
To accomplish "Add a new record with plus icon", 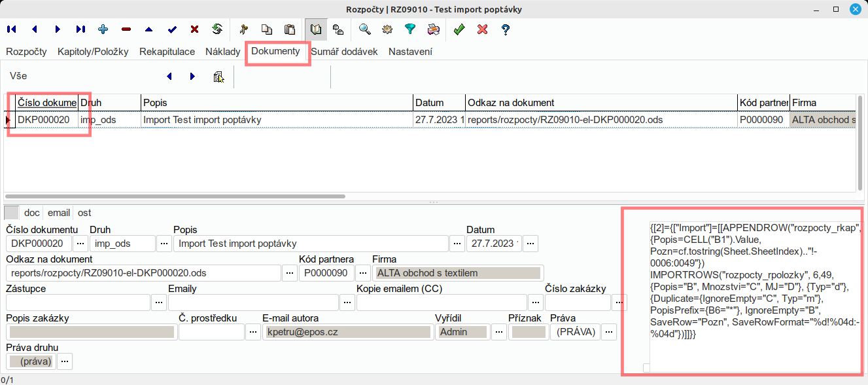I will click(x=103, y=29).
